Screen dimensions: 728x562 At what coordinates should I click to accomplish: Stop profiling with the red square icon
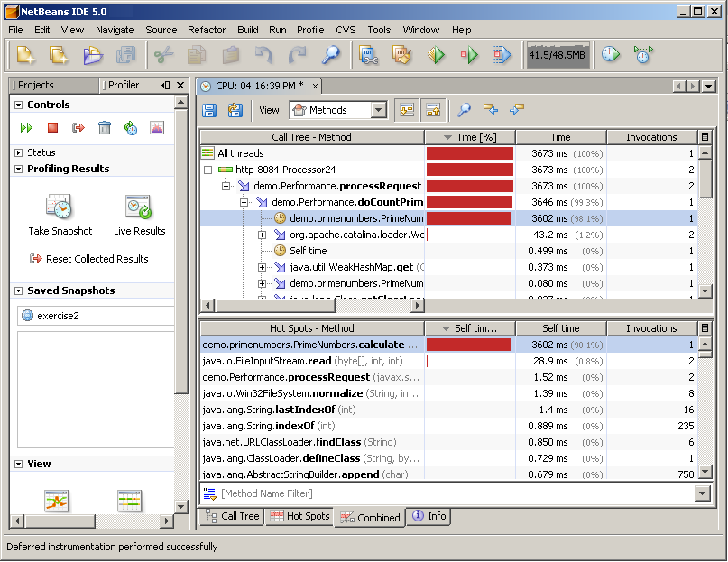click(x=52, y=128)
